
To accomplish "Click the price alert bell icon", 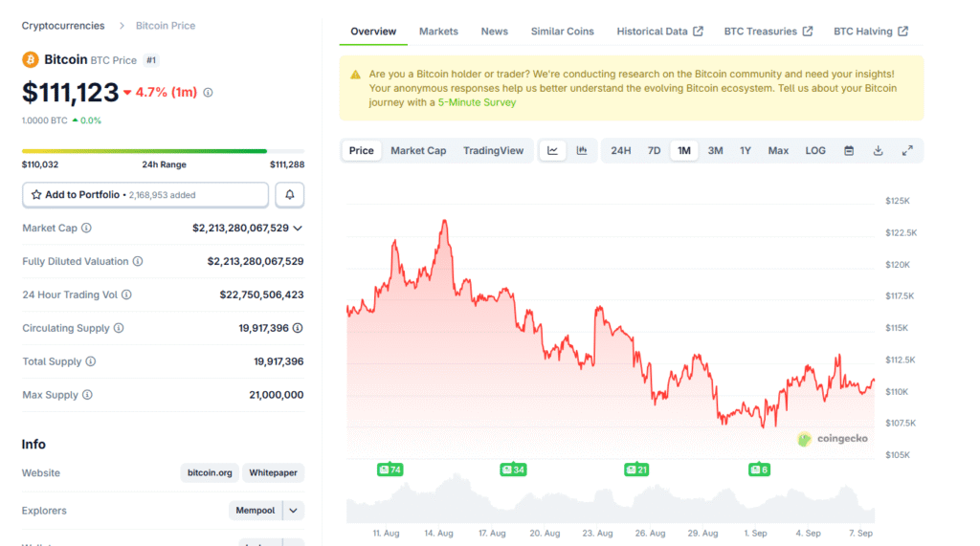I will (x=289, y=195).
